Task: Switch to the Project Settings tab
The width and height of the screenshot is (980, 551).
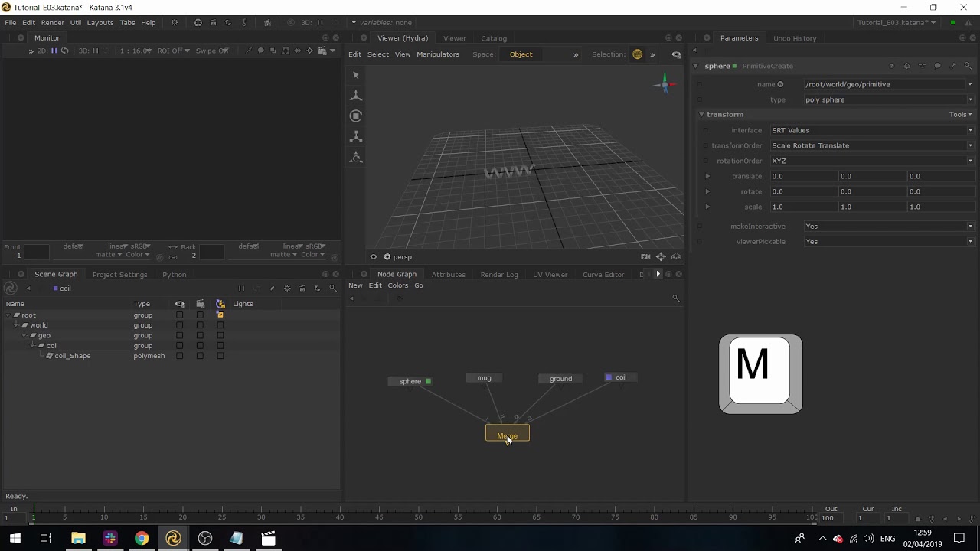Action: [x=119, y=275]
